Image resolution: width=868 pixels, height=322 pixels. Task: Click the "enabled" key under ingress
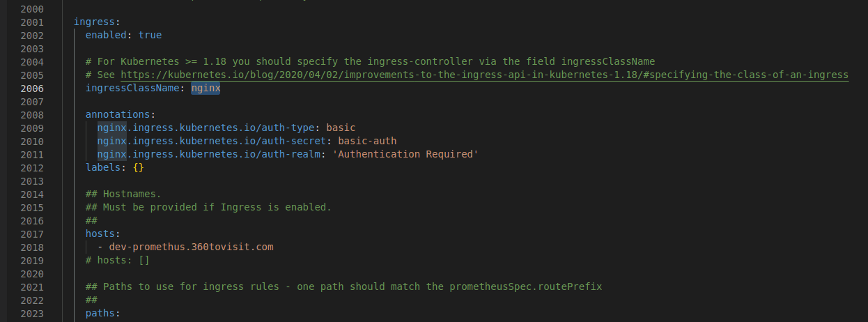(108, 36)
